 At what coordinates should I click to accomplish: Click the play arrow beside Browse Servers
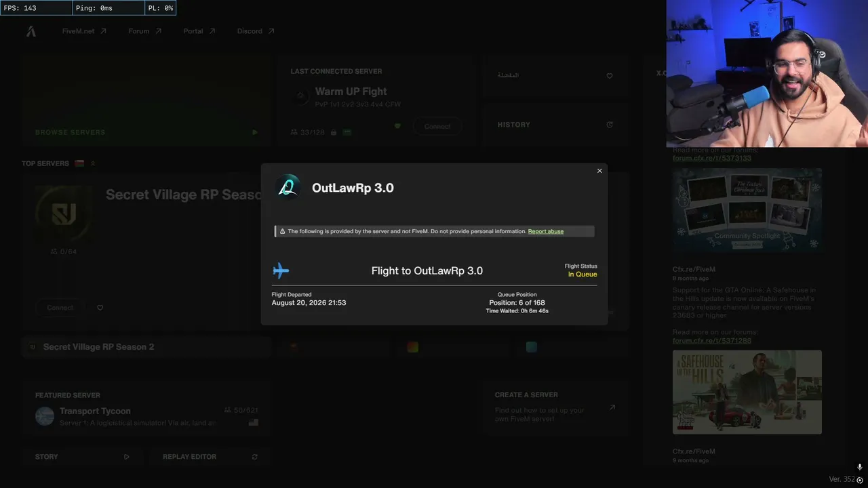click(254, 132)
